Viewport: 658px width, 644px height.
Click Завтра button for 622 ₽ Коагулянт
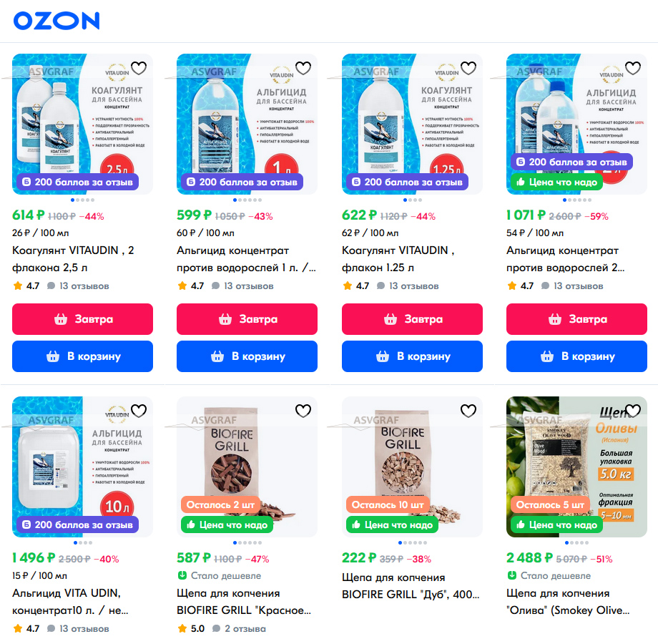pos(412,319)
